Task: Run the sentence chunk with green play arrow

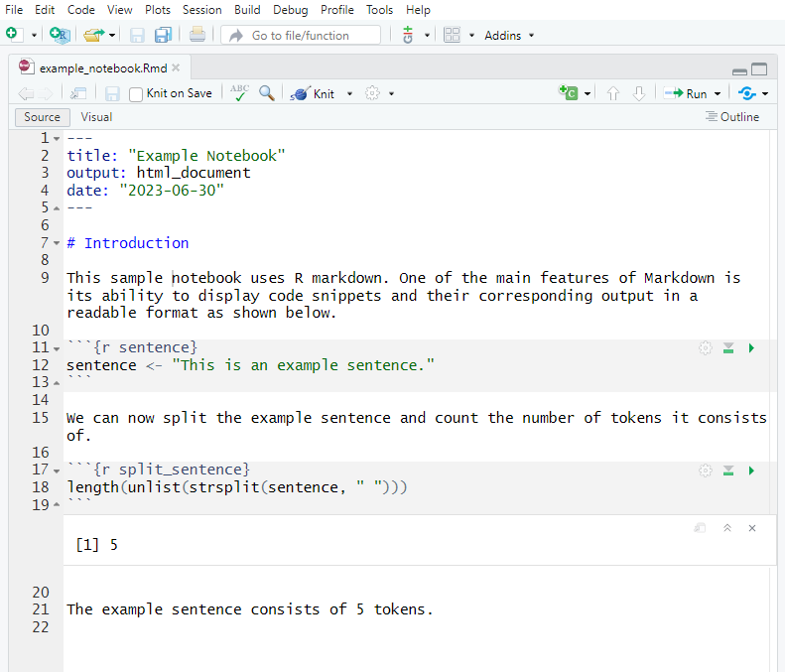Action: click(751, 348)
